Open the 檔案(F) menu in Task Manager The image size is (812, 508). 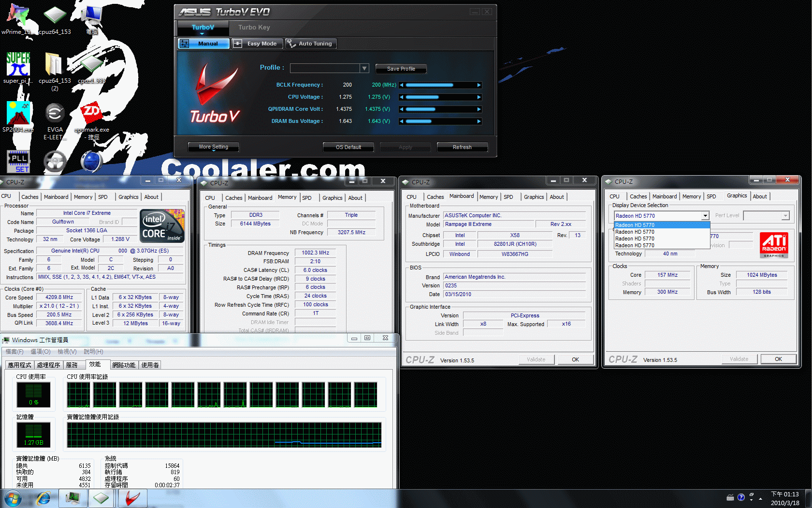coord(14,352)
